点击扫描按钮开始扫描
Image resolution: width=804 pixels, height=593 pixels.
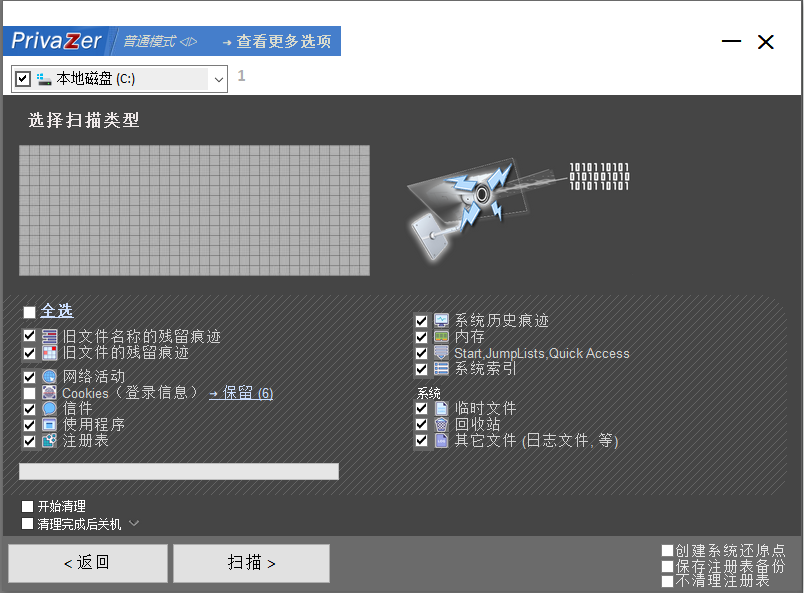click(250, 563)
